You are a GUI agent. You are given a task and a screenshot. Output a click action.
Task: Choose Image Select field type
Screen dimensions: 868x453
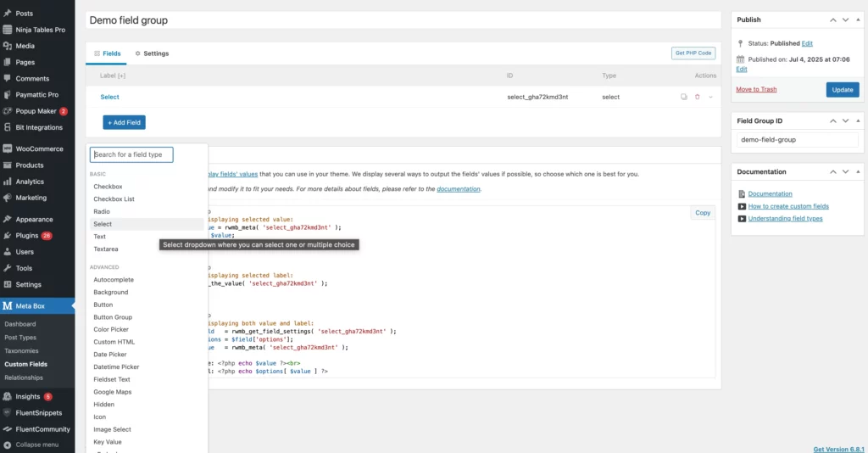coord(112,430)
